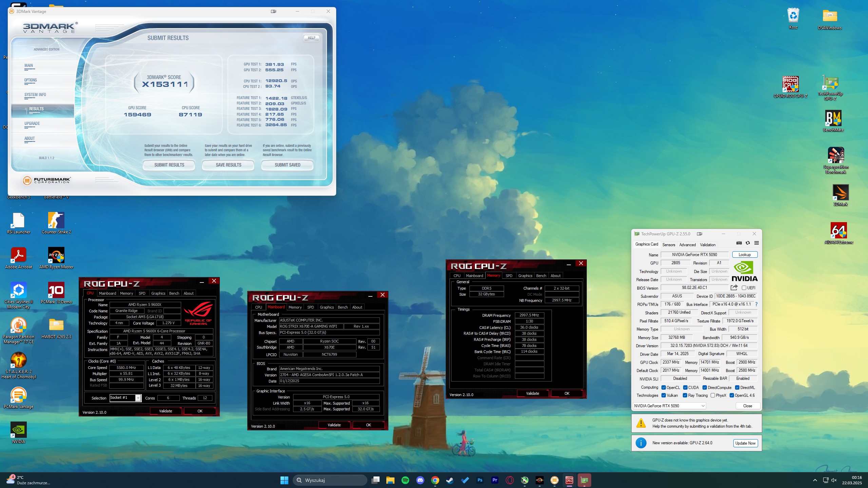Toggle the DirectML checkbox in GPU-Z

pyautogui.click(x=737, y=387)
